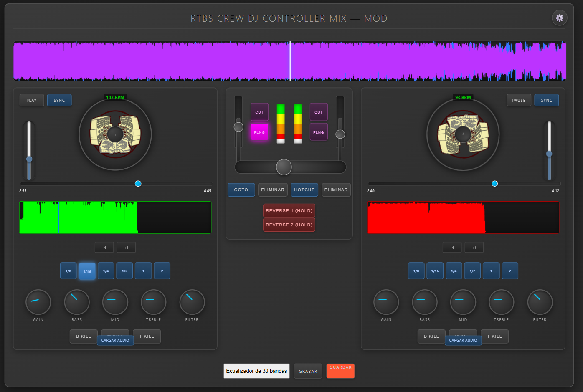This screenshot has width=583, height=392.
Task: Click the GAIN knob on the left deck
Action: [38, 302]
